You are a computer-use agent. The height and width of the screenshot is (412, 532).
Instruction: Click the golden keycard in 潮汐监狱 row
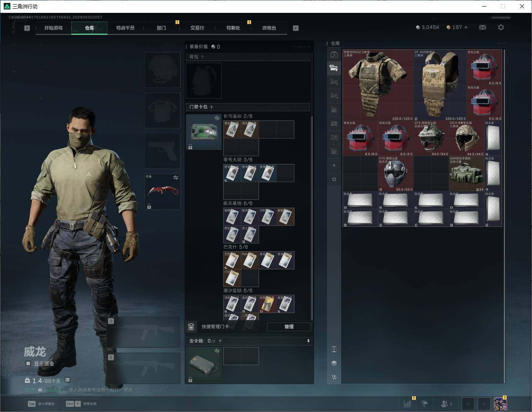click(268, 304)
